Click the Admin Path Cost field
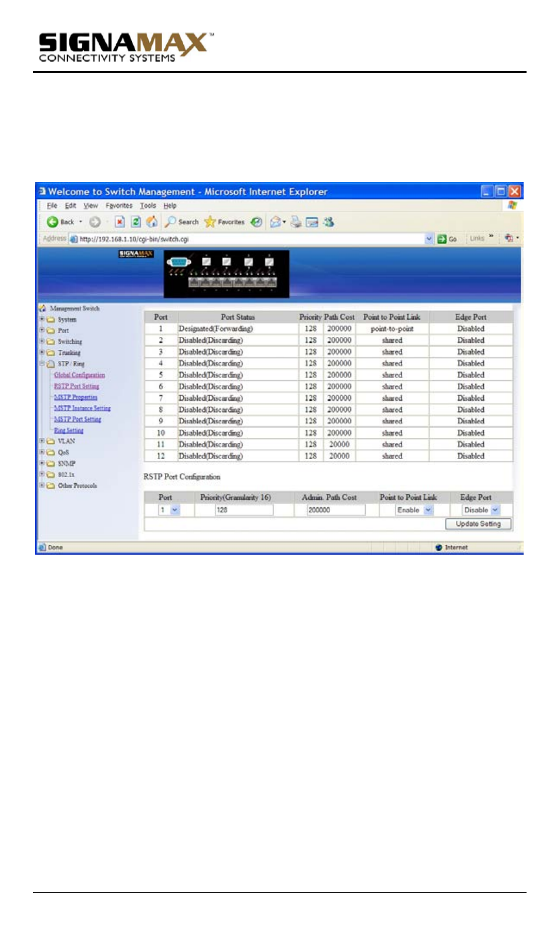The height and width of the screenshot is (942, 560). click(336, 510)
